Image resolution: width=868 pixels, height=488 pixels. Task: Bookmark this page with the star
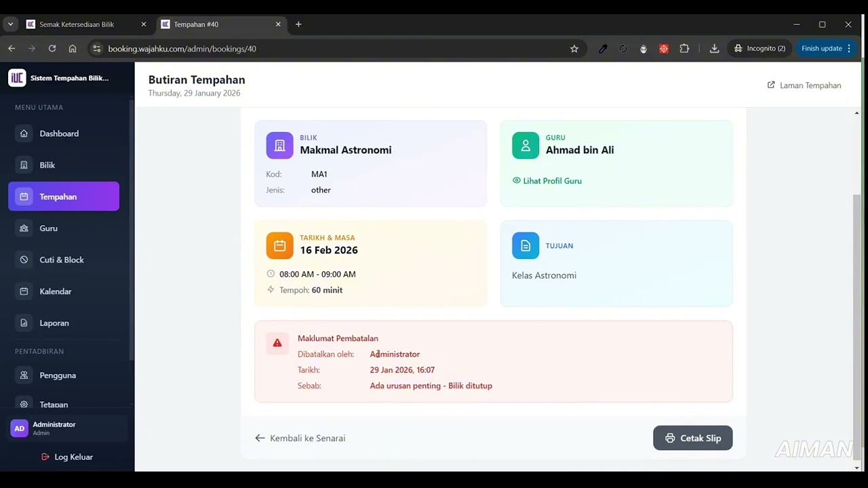click(x=574, y=49)
